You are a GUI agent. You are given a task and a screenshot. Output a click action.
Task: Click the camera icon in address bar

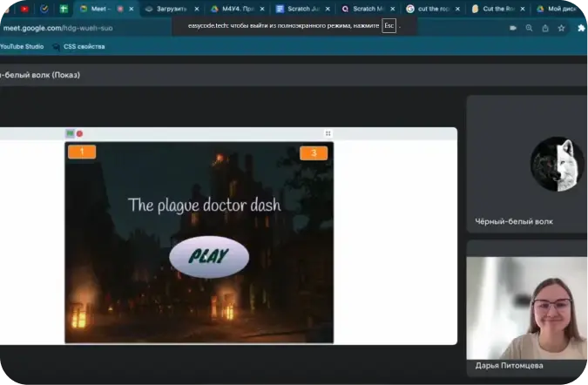512,28
